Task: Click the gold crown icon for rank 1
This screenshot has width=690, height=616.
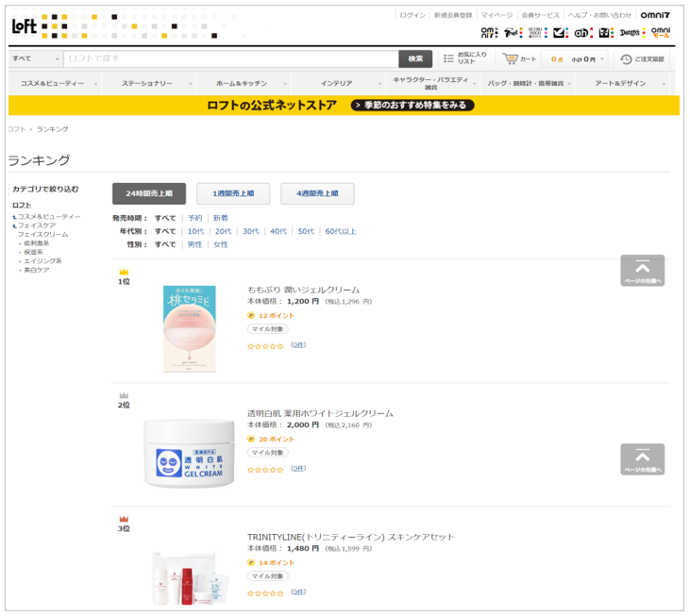Action: pos(124,272)
